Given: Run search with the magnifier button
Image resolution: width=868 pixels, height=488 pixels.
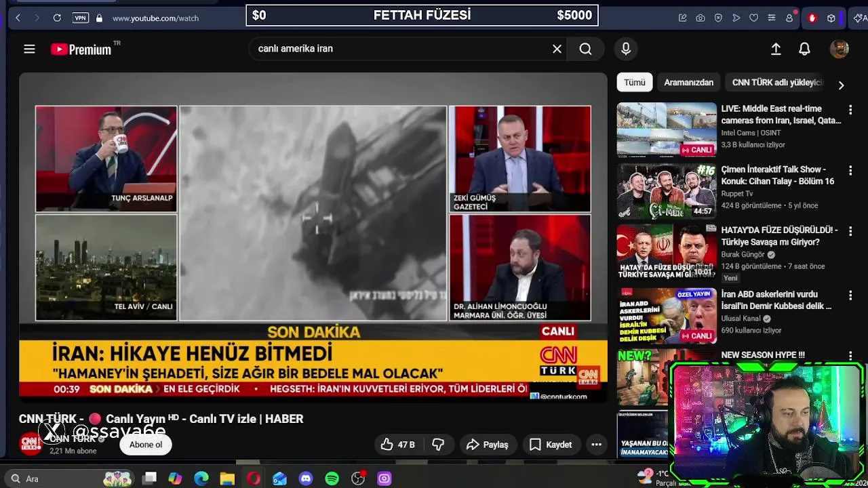Looking at the screenshot, I should coord(585,49).
